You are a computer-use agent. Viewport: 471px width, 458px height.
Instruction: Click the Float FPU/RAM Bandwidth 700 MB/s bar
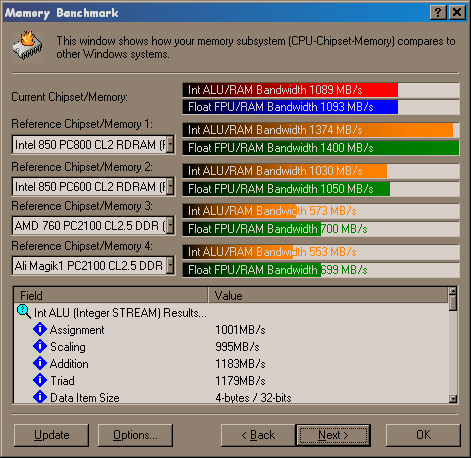(321, 229)
